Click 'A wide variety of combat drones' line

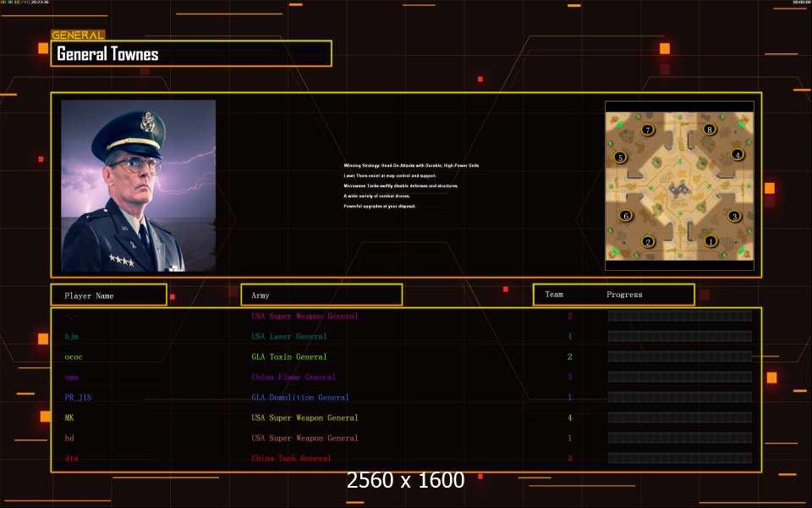(x=376, y=196)
